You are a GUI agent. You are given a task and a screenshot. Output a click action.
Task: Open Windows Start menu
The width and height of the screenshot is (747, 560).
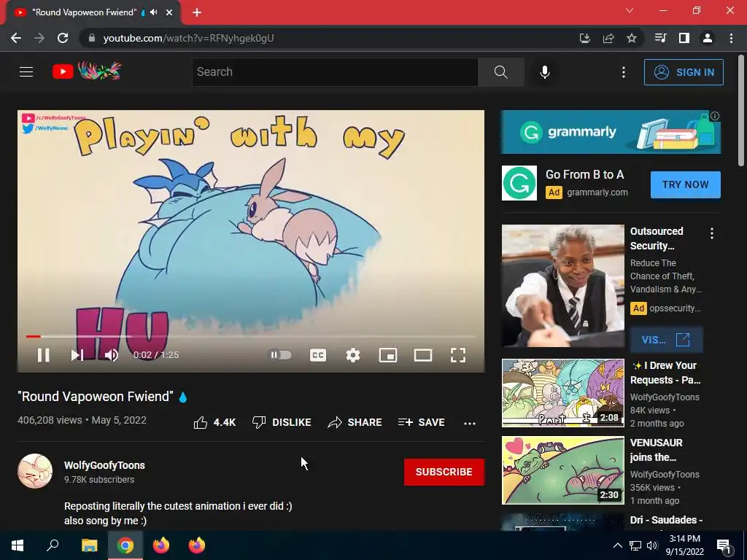[x=18, y=545]
